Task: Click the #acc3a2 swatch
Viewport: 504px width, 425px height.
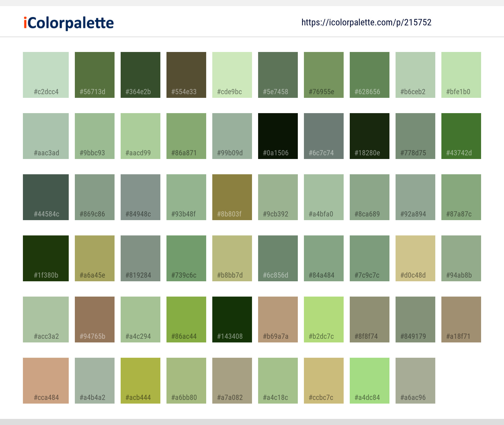Action: point(46,320)
